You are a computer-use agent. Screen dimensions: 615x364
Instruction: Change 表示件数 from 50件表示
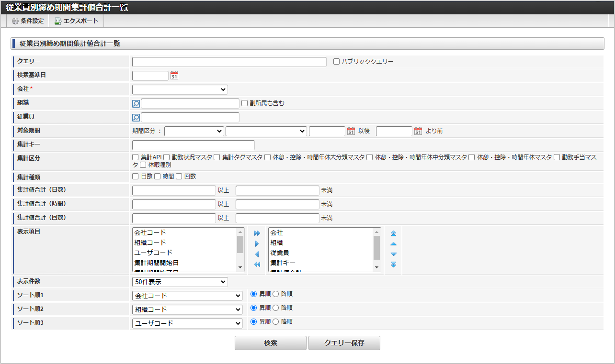point(180,281)
